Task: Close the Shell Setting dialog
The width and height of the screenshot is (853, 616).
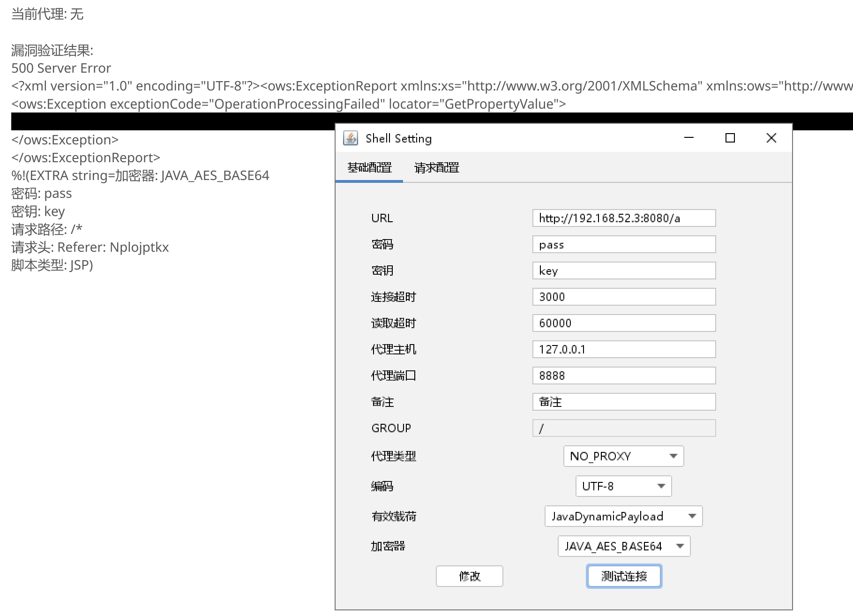Action: [771, 138]
